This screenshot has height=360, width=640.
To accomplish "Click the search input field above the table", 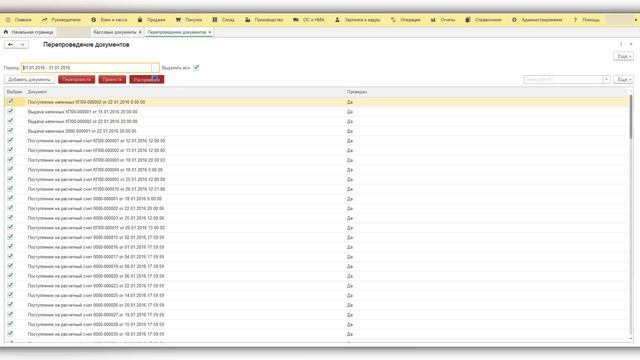I will pyautogui.click(x=563, y=80).
